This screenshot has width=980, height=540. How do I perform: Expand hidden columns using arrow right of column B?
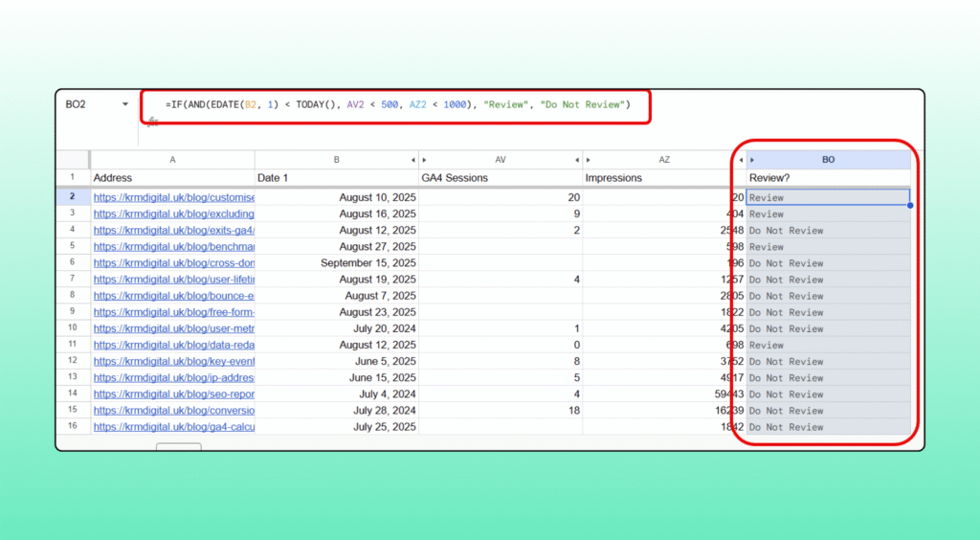(412, 160)
